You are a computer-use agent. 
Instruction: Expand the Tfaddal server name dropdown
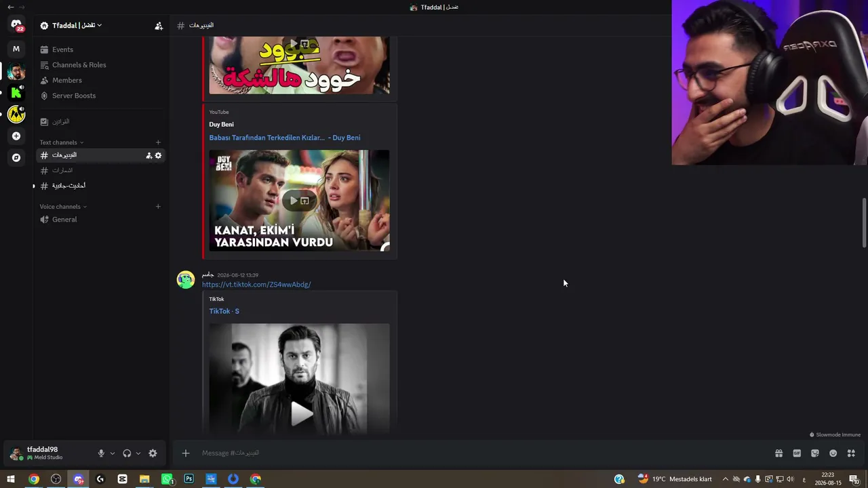[77, 26]
